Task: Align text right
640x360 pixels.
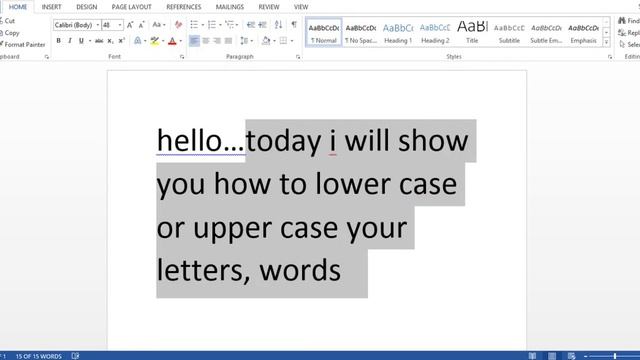Action: (x=217, y=41)
